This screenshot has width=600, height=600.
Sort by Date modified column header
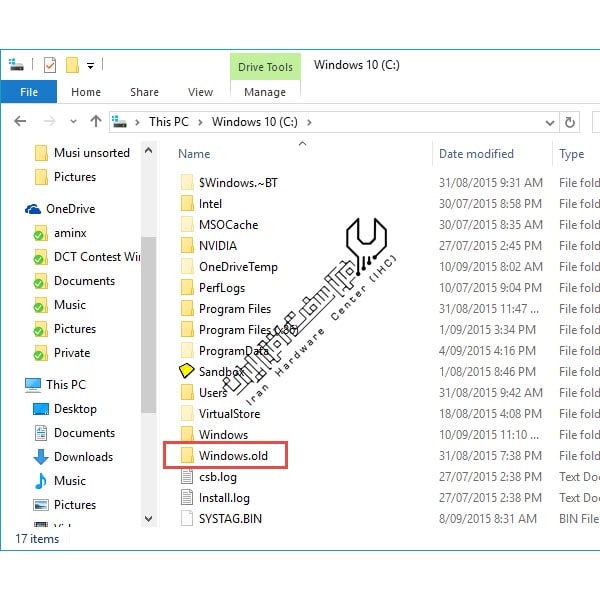point(476,154)
